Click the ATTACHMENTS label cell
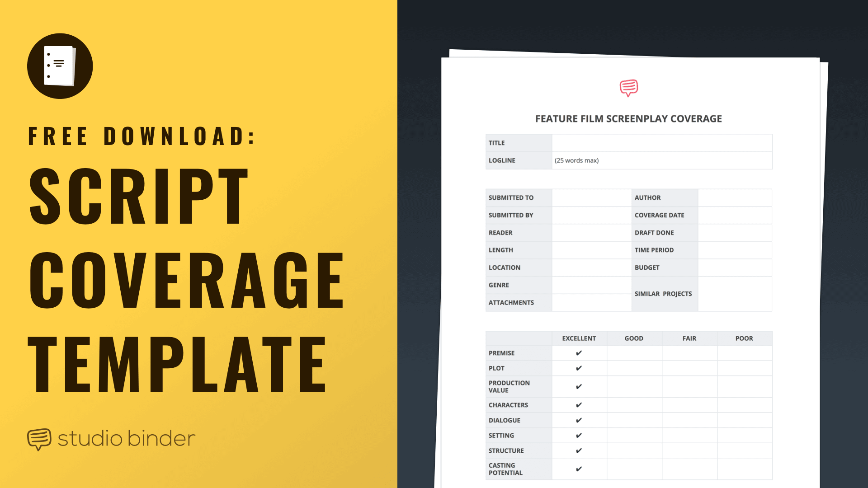The width and height of the screenshot is (868, 488). 519,303
